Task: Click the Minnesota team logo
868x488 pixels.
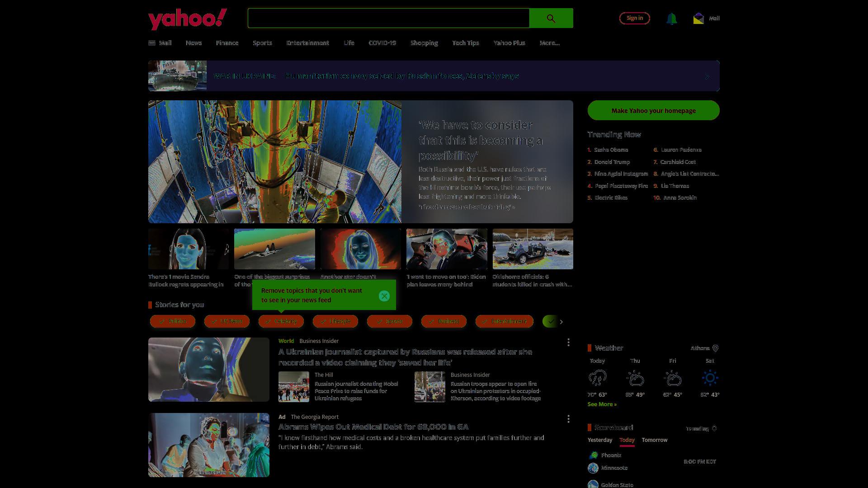Action: [593, 468]
